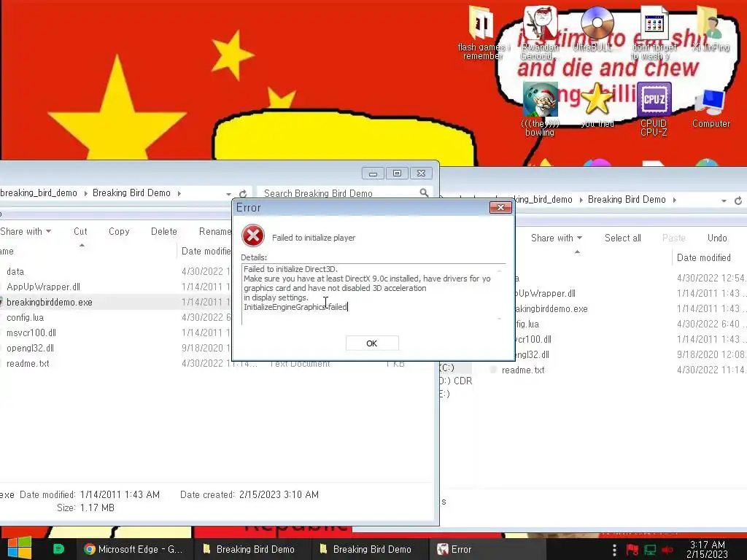Expand the arrow after breaking_bird_demo in left breadcrumb

click(86, 193)
